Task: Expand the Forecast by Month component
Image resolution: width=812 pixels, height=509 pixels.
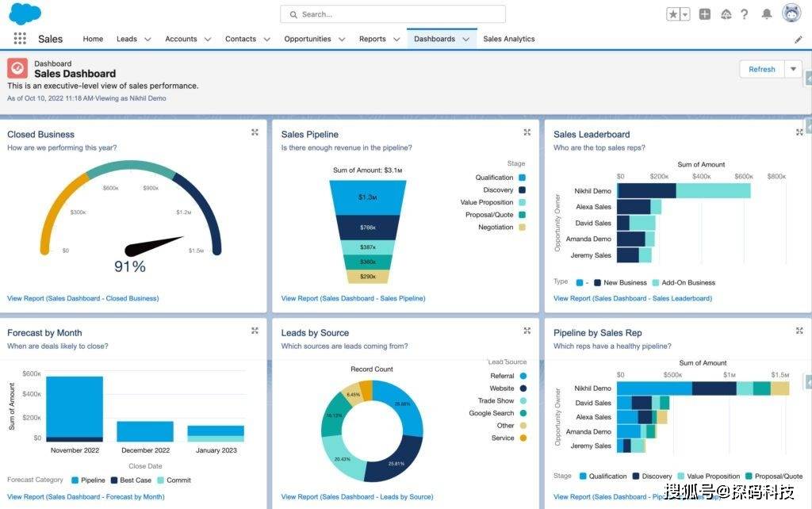Action: tap(255, 331)
